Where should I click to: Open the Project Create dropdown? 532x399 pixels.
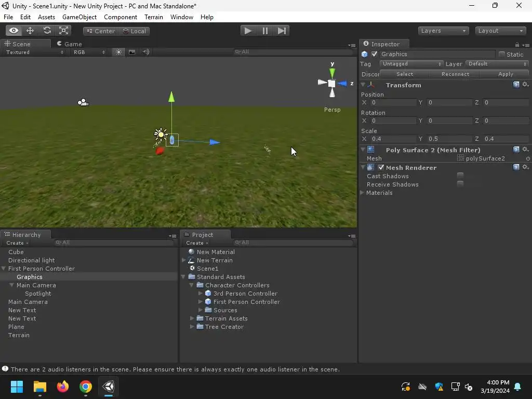click(x=197, y=243)
